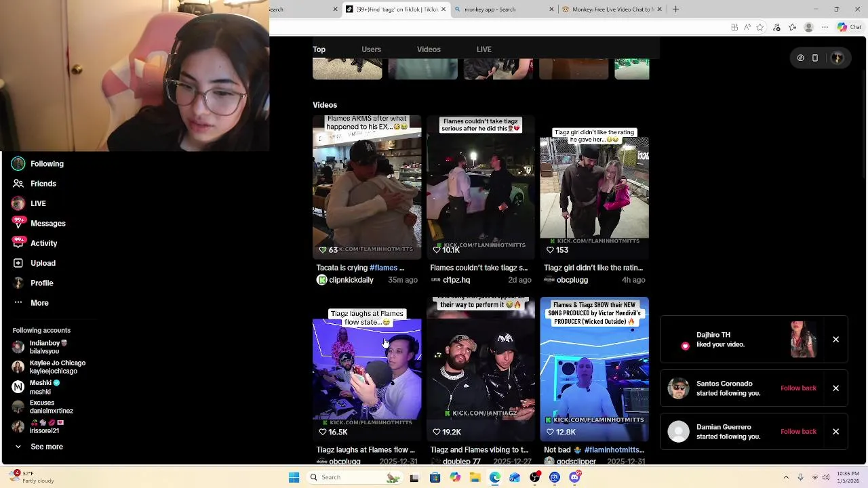
Task: Switch to the Users search tab
Action: coord(371,49)
